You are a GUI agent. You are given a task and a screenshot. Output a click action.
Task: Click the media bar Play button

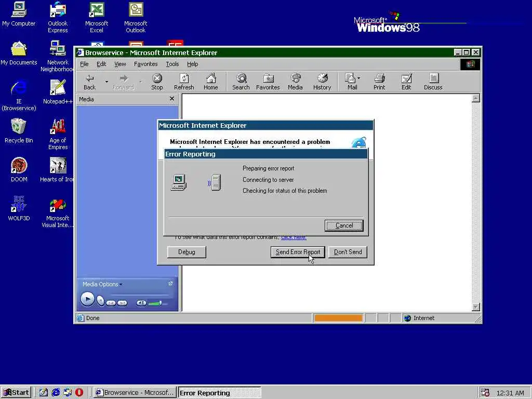coord(87,299)
